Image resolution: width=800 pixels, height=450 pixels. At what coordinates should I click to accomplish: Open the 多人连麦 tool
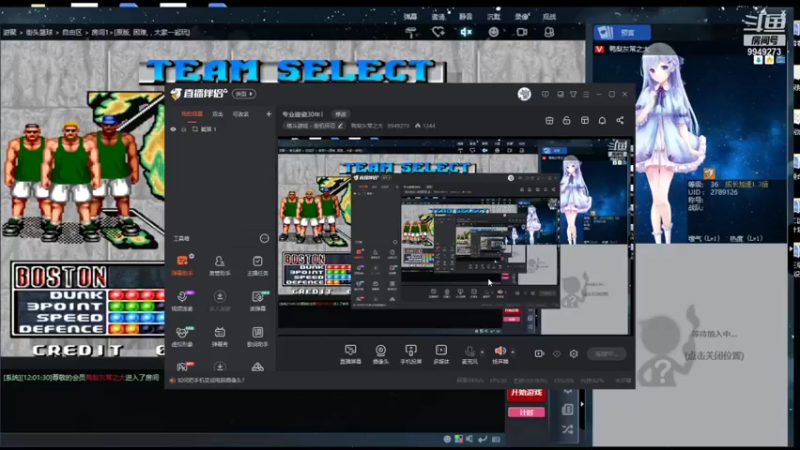tap(219, 301)
